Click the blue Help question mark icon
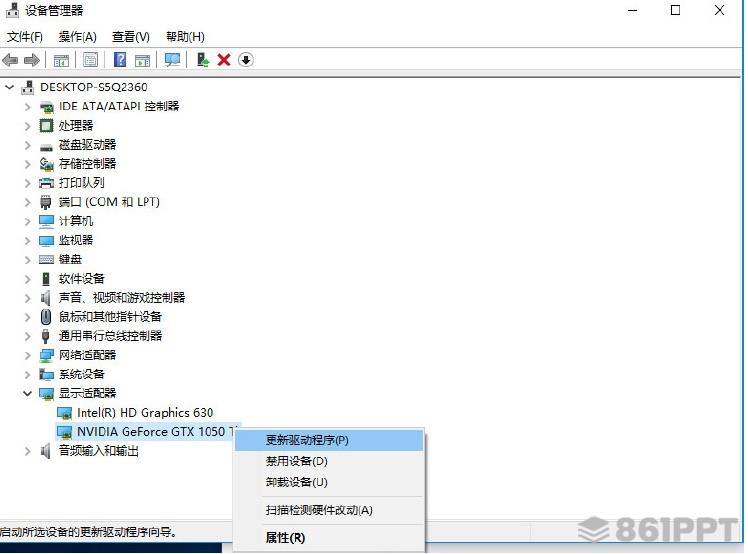The height and width of the screenshot is (554, 748). pos(120,60)
